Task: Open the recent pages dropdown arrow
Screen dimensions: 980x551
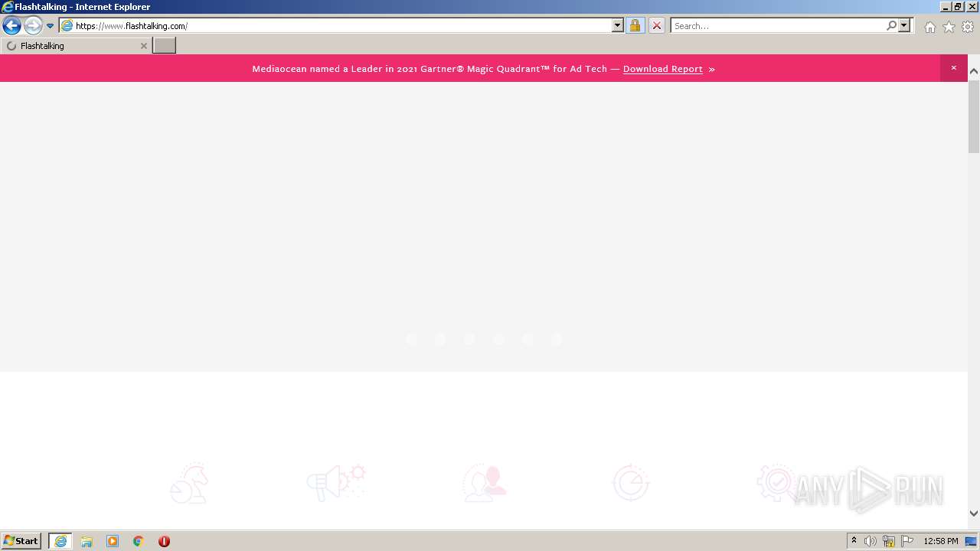Action: (x=50, y=26)
